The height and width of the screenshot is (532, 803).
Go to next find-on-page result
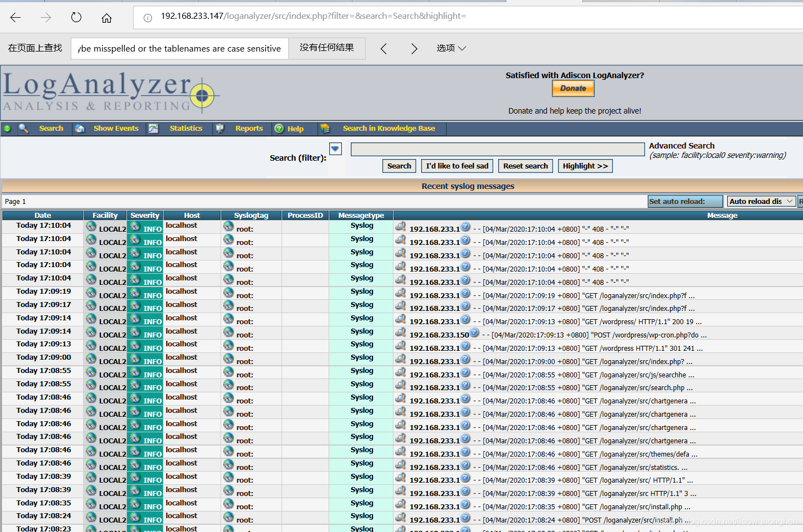(x=414, y=49)
